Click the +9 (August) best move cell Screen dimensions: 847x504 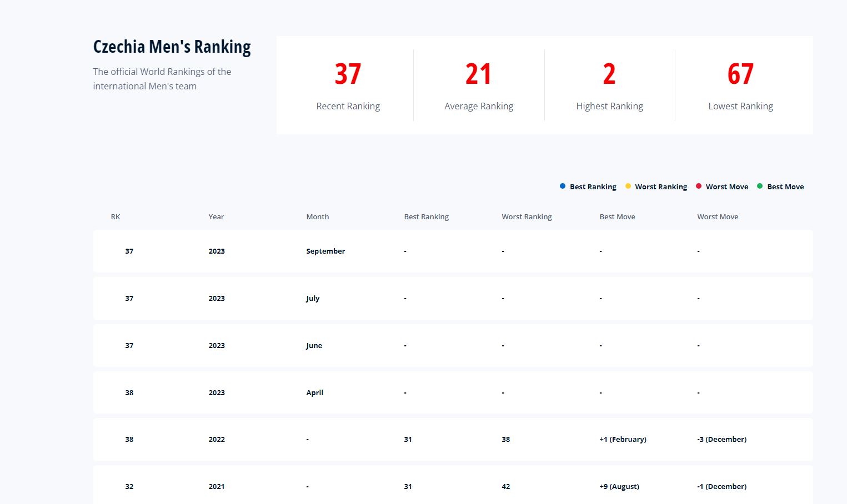coord(619,487)
